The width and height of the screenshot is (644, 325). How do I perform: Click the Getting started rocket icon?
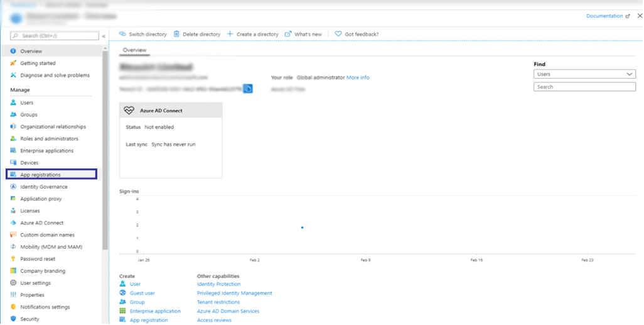(13, 63)
